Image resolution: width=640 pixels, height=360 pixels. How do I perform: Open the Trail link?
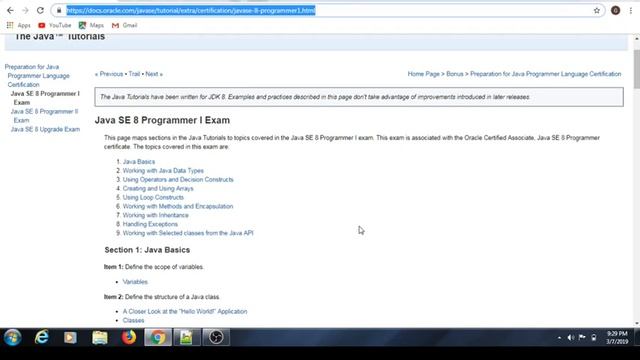click(x=134, y=74)
